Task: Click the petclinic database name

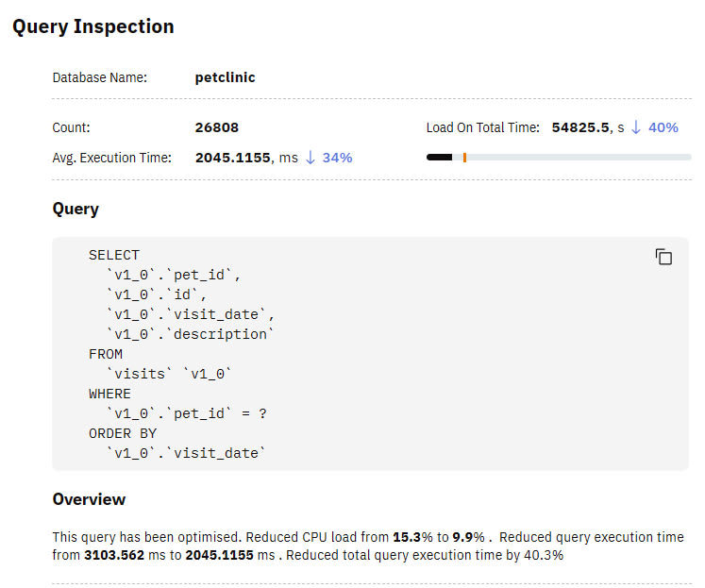Action: 225,77
